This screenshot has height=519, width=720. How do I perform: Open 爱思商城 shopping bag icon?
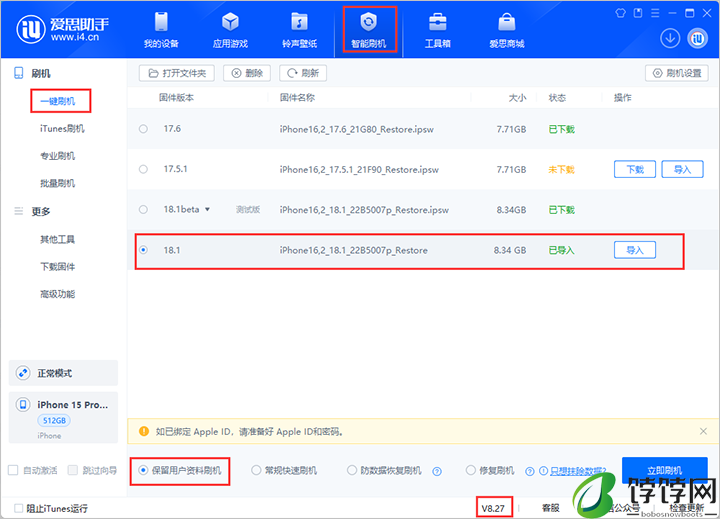pos(506,29)
